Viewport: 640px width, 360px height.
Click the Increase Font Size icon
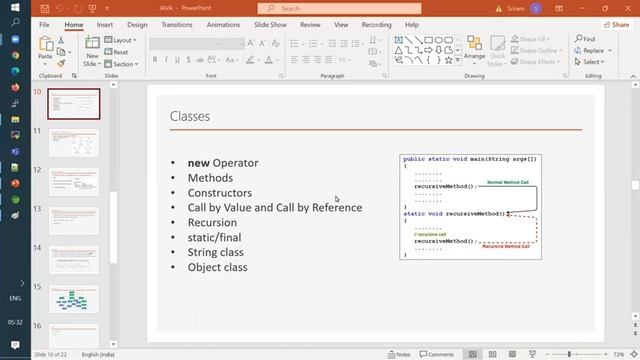[251, 43]
